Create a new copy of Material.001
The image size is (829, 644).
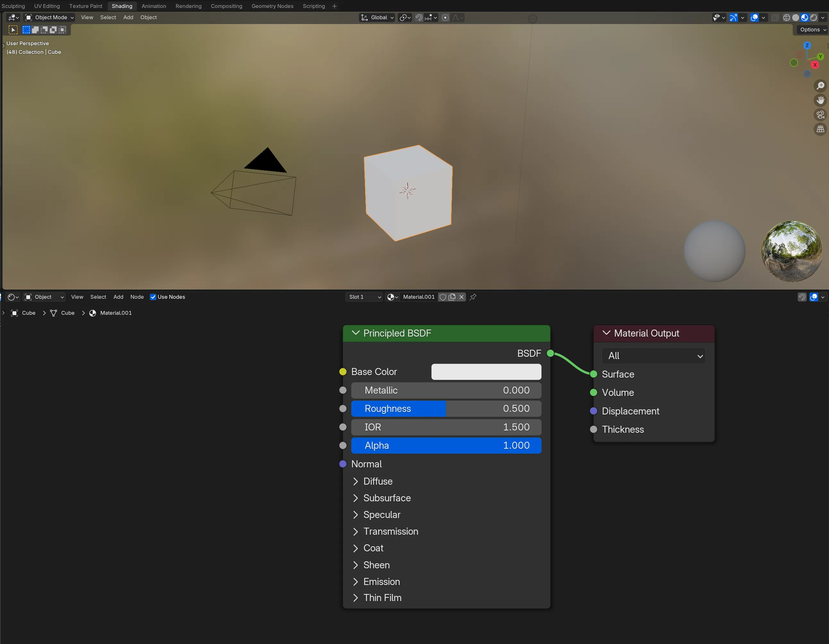point(452,297)
